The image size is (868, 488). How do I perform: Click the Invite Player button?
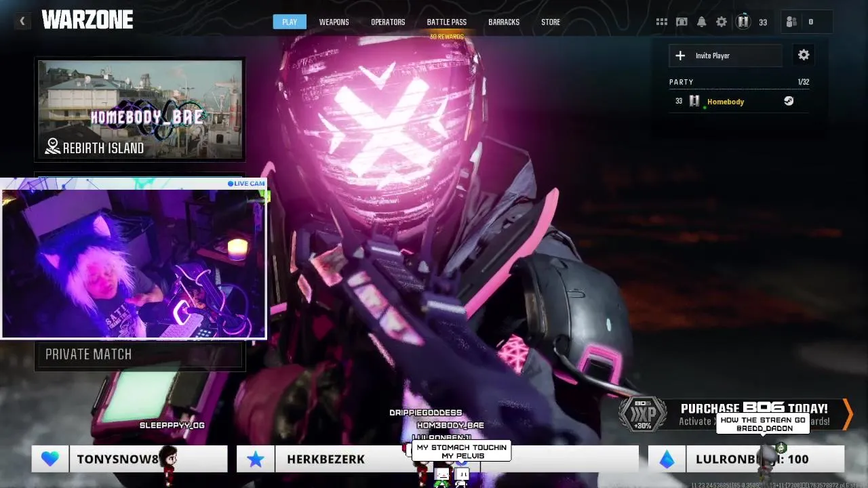[x=726, y=56]
